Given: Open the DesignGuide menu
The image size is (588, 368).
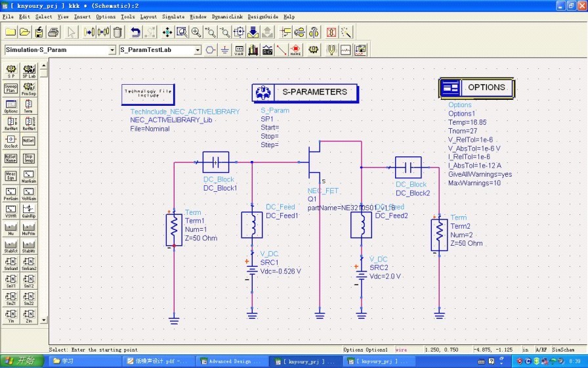Looking at the screenshot, I should pyautogui.click(x=263, y=16).
